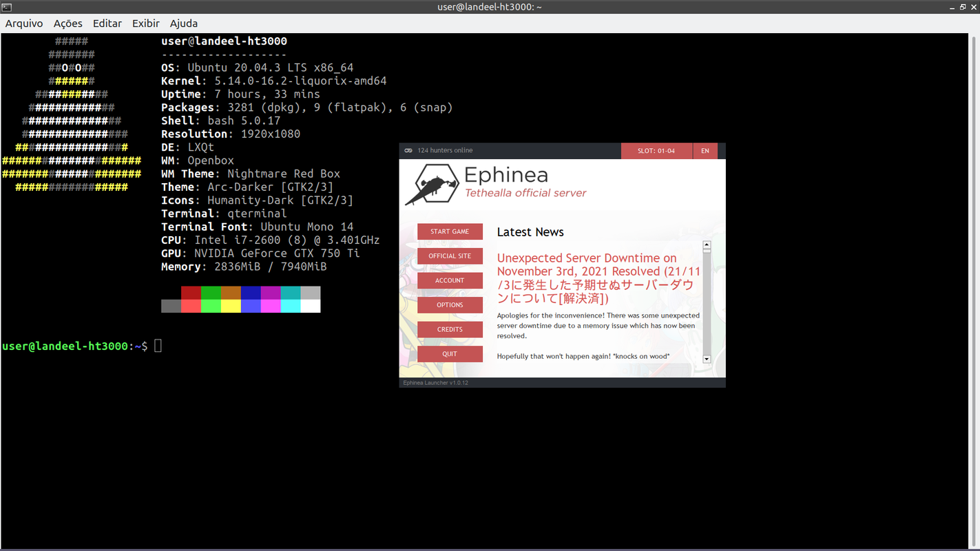Viewport: 980px width, 551px height.
Task: Open launcher OPTIONS
Action: coord(450,305)
